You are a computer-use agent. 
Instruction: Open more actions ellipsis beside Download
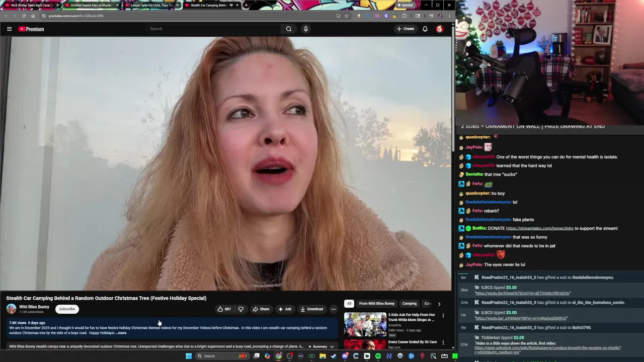pos(333,309)
